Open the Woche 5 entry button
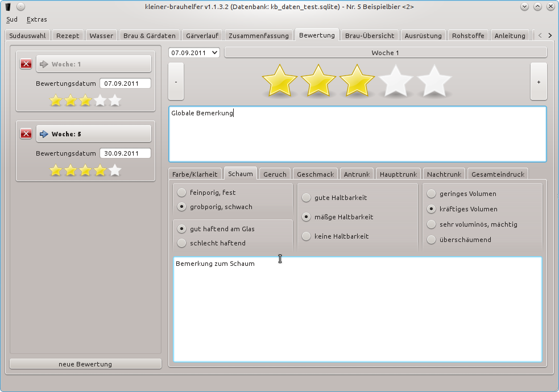This screenshot has height=392, width=559. tap(94, 134)
